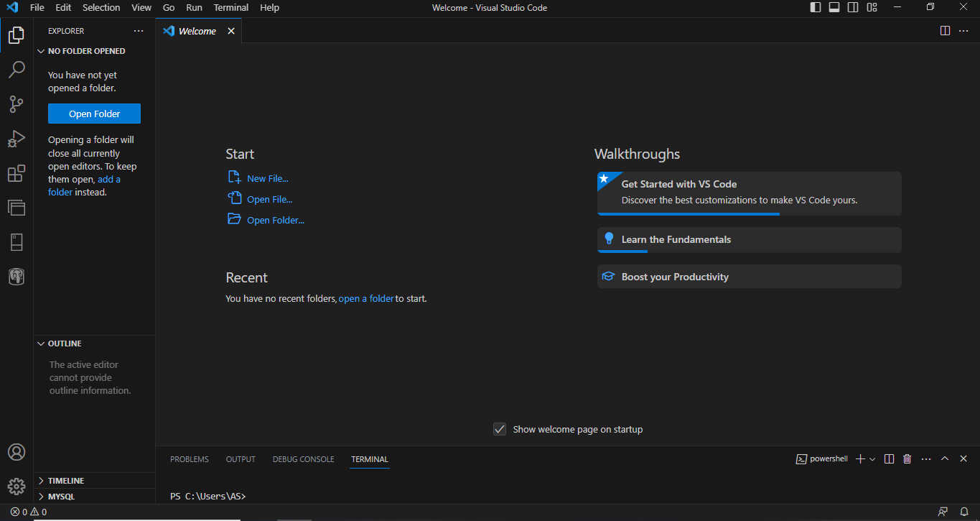Click the Open Folder icon under Start
This screenshot has height=521, width=980.
coord(234,219)
